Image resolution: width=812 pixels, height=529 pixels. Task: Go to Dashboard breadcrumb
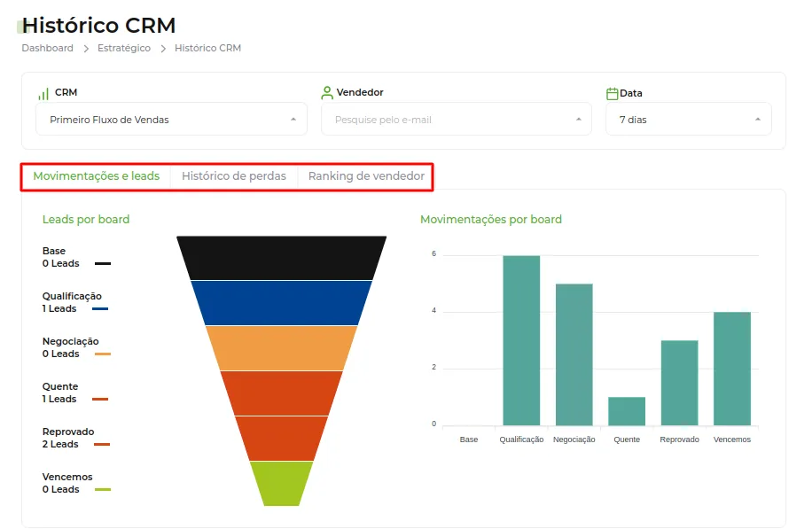48,48
